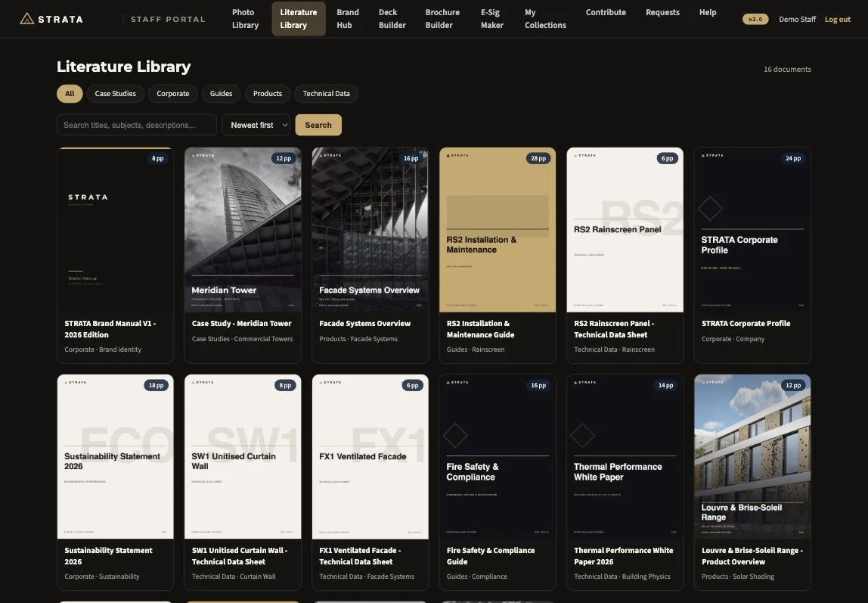
Task: Click title RS2 Installation & Maintenance Guide
Action: click(x=481, y=329)
